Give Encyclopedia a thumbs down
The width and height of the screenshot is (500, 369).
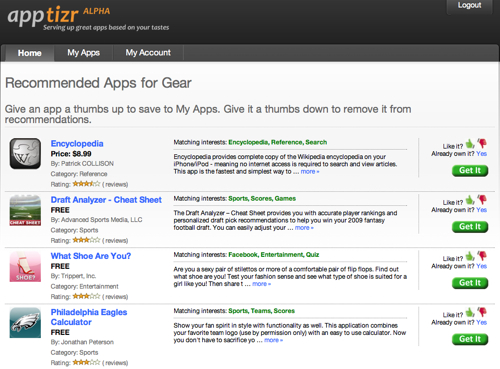click(x=482, y=144)
